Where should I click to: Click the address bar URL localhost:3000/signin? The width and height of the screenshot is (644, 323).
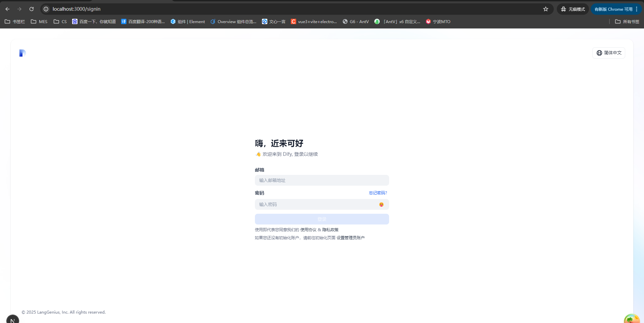coord(76,9)
